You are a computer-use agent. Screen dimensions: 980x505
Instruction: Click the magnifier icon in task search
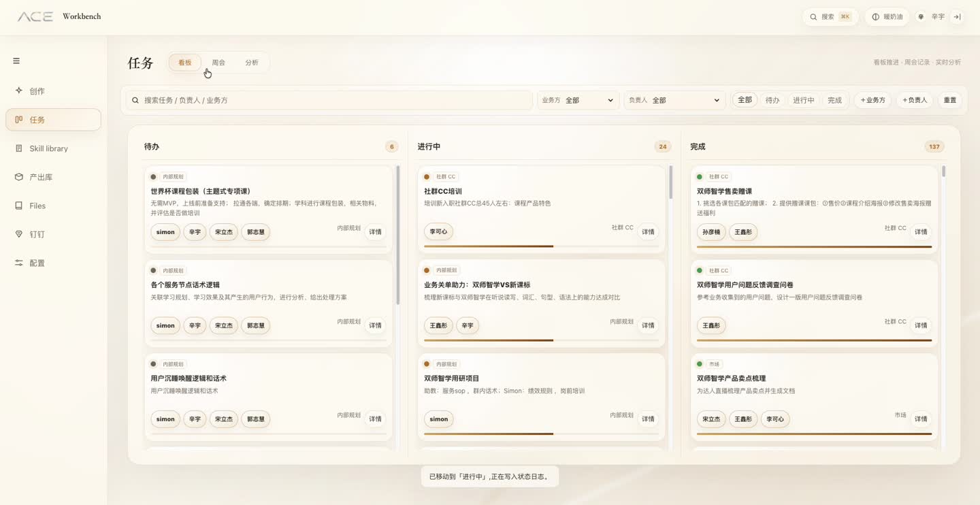135,100
